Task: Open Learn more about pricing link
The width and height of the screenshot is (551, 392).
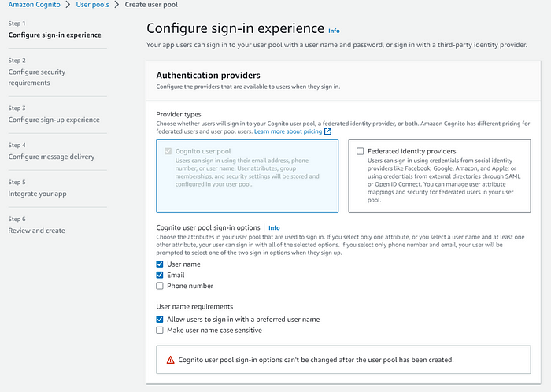Action: pos(288,131)
